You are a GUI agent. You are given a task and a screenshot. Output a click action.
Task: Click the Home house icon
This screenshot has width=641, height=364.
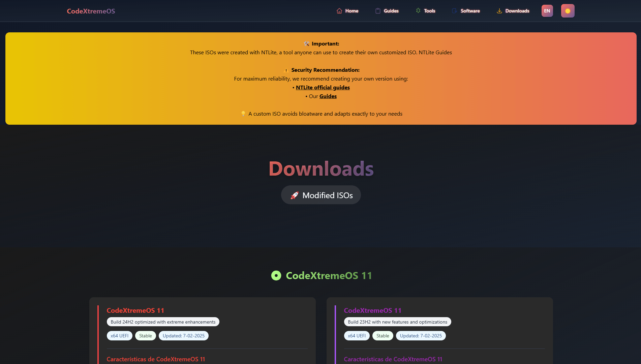(x=339, y=11)
